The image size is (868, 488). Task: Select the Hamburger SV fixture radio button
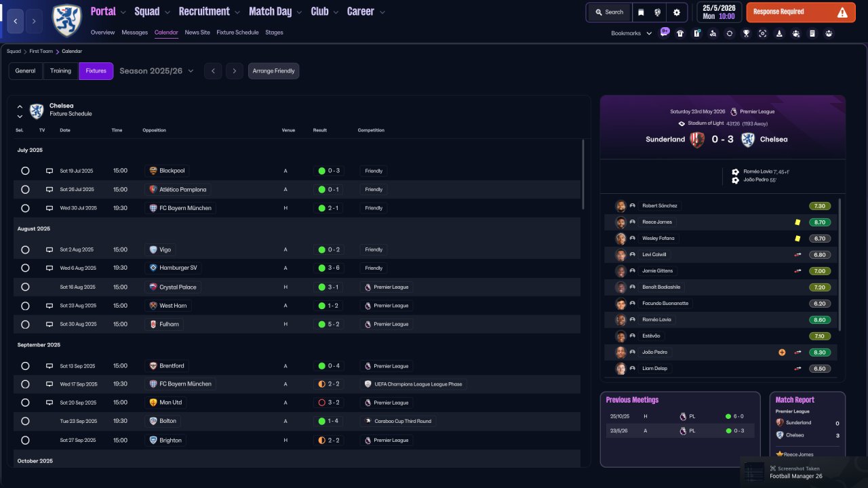point(25,268)
